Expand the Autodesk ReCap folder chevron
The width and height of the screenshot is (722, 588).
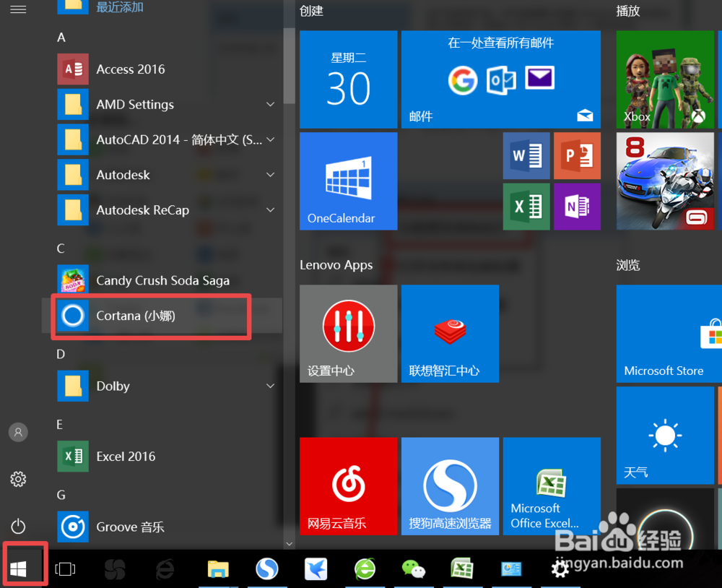[270, 210]
